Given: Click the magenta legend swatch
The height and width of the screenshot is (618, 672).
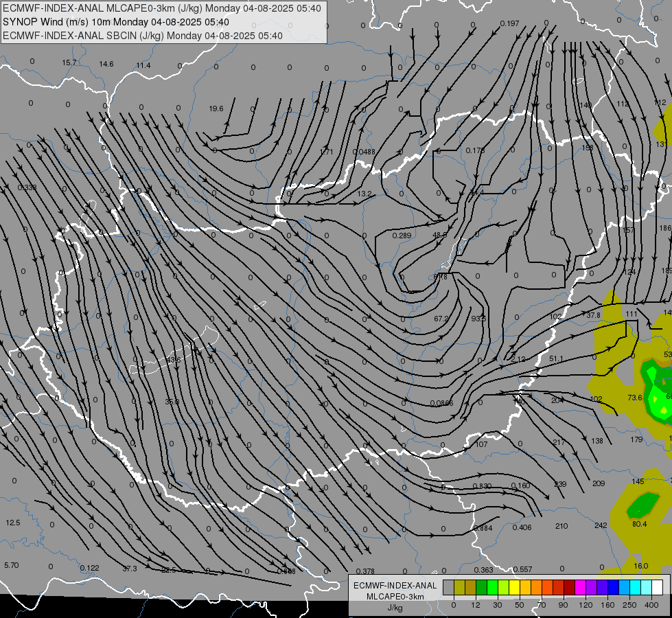Looking at the screenshot, I should (x=580, y=587).
